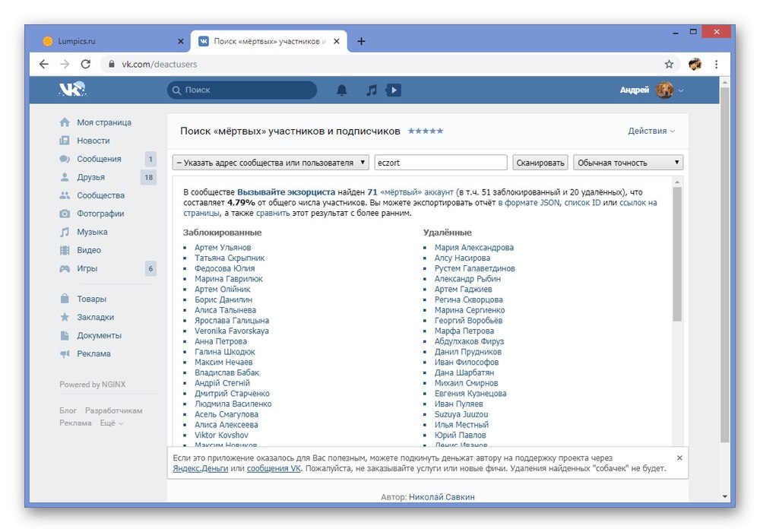Viewport: 760px width, 532px height.
Task: Dismiss the donation notice with the X
Action: coord(679,458)
